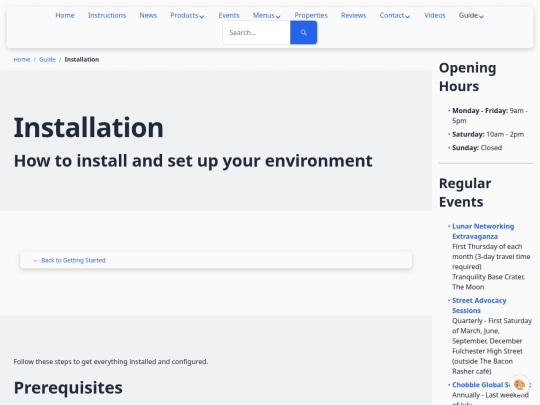
Task: Focus the Search... input field
Action: tap(257, 32)
